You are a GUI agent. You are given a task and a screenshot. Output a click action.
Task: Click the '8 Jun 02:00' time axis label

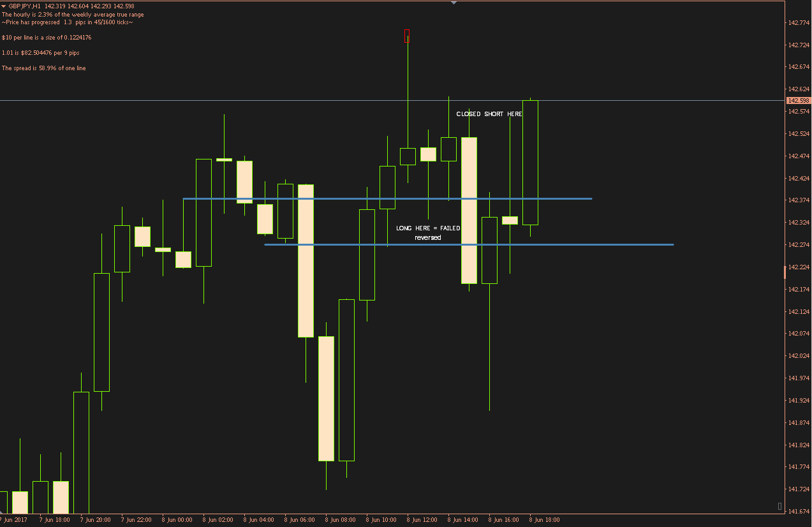coord(218,520)
